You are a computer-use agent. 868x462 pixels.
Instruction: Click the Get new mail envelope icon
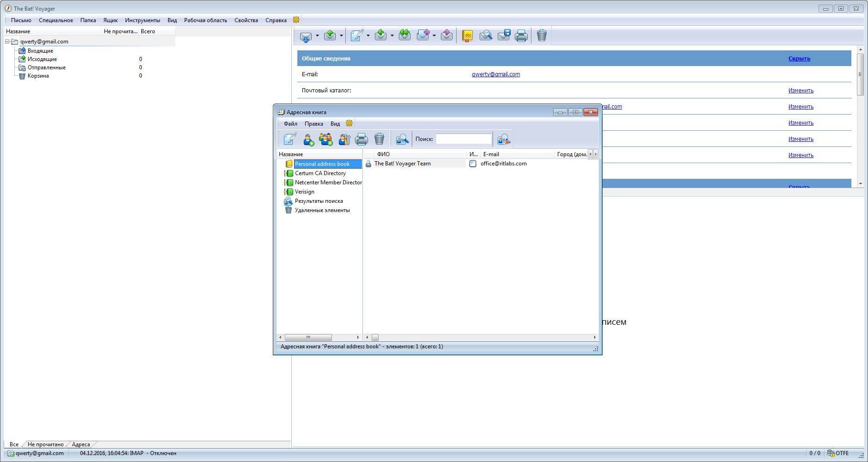305,36
